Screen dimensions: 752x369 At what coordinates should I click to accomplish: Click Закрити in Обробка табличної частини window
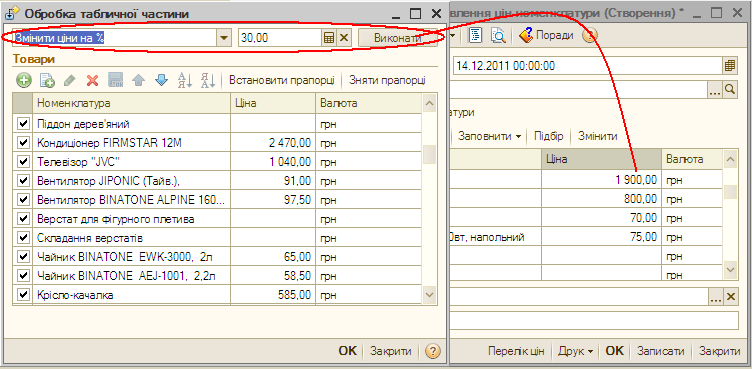coord(390,351)
